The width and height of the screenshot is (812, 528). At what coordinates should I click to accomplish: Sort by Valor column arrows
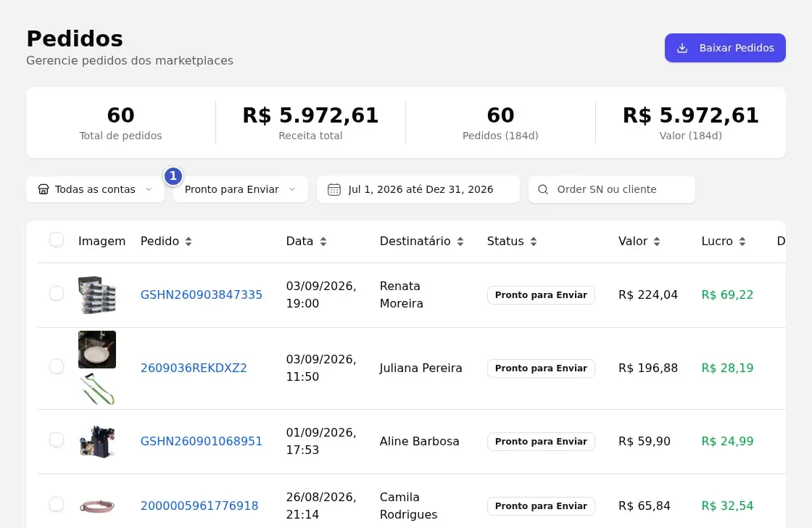click(657, 242)
